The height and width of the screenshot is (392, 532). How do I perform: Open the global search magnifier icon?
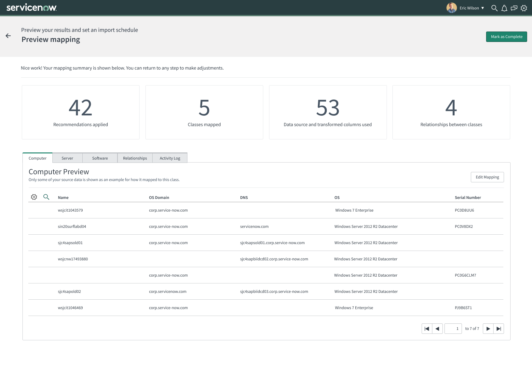tap(494, 8)
